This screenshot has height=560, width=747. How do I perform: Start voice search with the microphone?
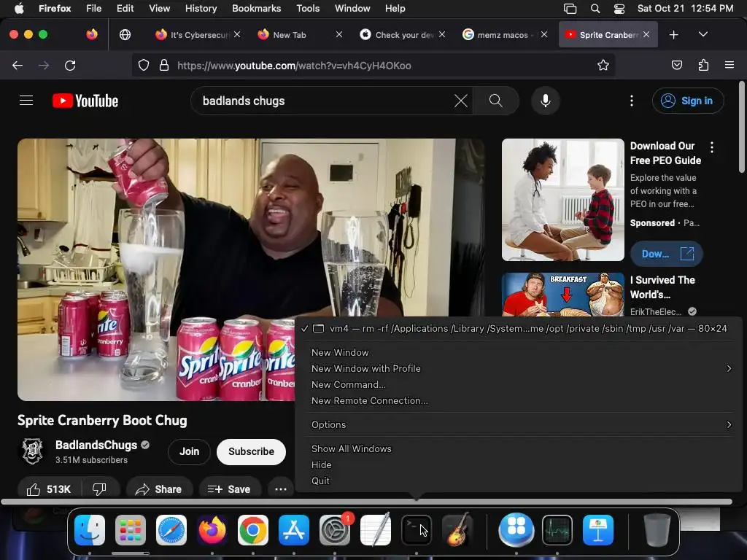tap(546, 101)
